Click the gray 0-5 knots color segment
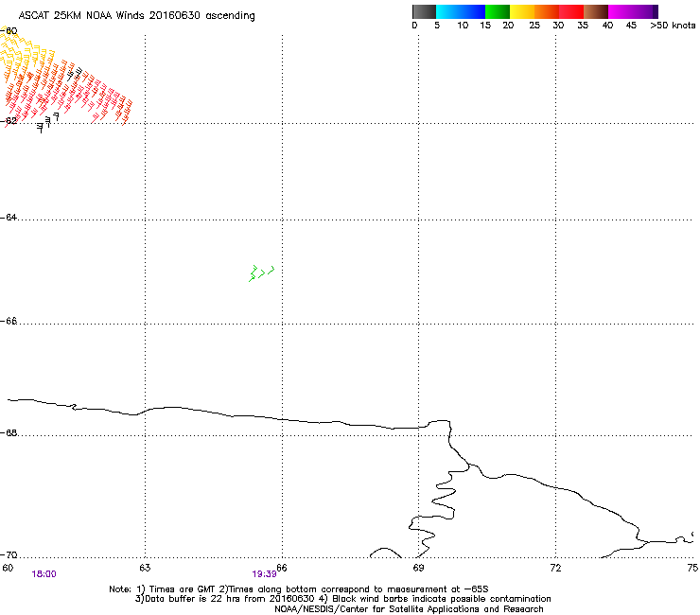Screen dimensions: 700x615 click(424, 11)
